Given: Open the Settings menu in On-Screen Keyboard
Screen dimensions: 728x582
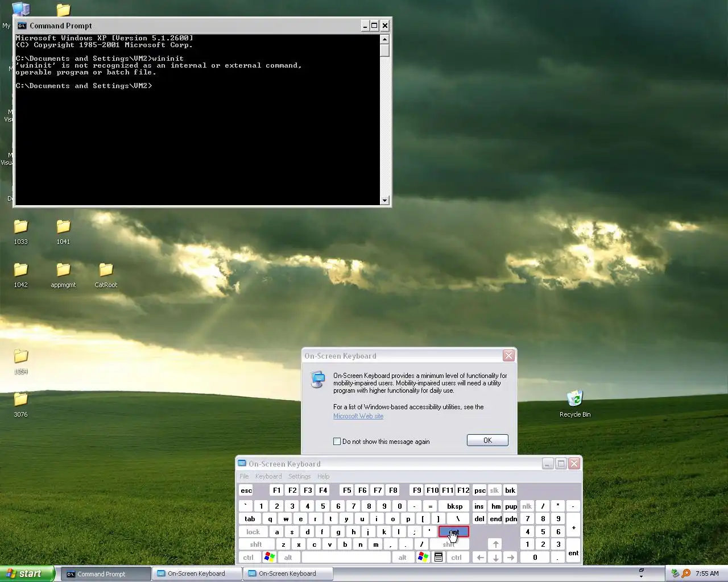Looking at the screenshot, I should [x=299, y=476].
